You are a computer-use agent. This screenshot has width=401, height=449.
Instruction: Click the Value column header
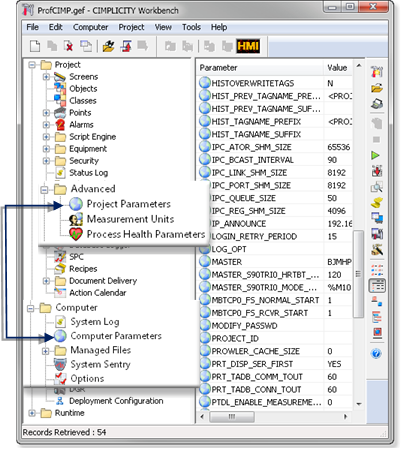[x=338, y=68]
